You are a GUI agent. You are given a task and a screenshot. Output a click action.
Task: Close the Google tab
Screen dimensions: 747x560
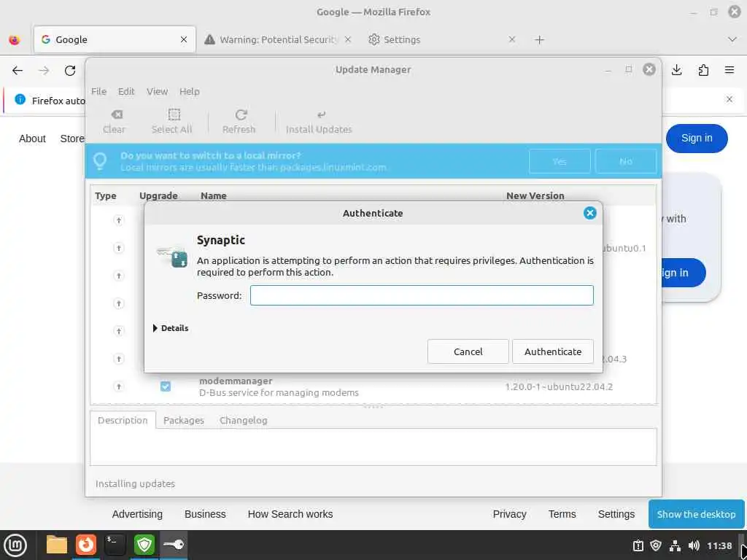[183, 39]
